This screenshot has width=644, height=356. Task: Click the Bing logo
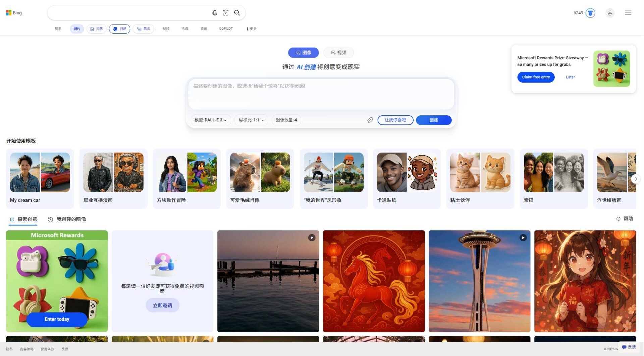click(14, 13)
